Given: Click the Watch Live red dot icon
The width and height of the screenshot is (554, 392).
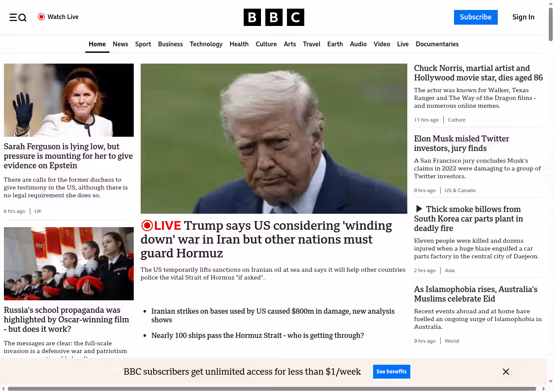Looking at the screenshot, I should tap(42, 17).
